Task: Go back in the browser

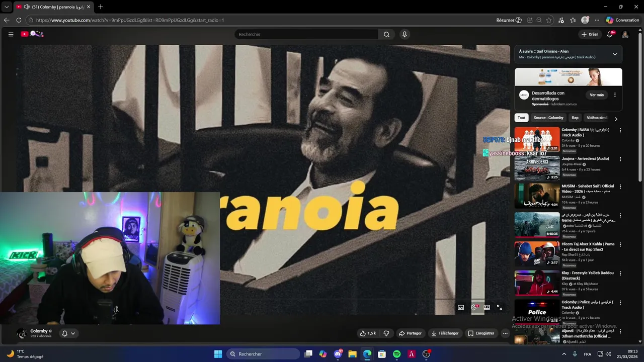Action: (x=7, y=20)
